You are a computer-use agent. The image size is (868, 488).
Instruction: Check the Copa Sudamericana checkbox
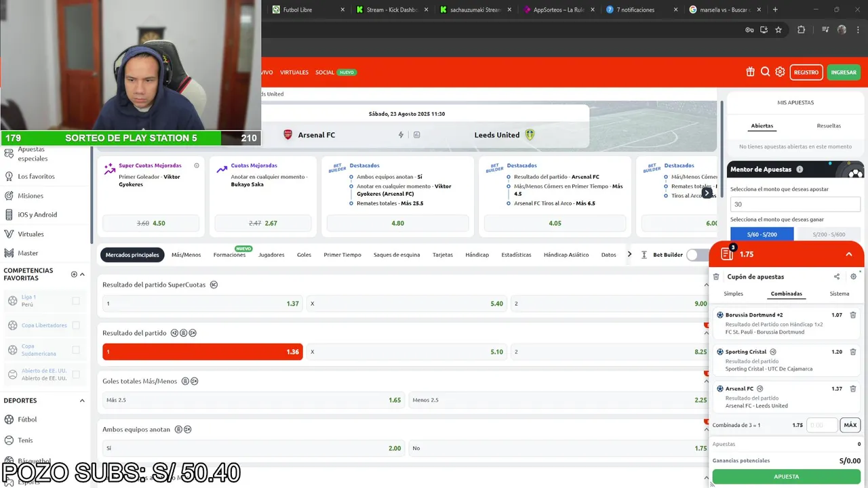click(76, 350)
